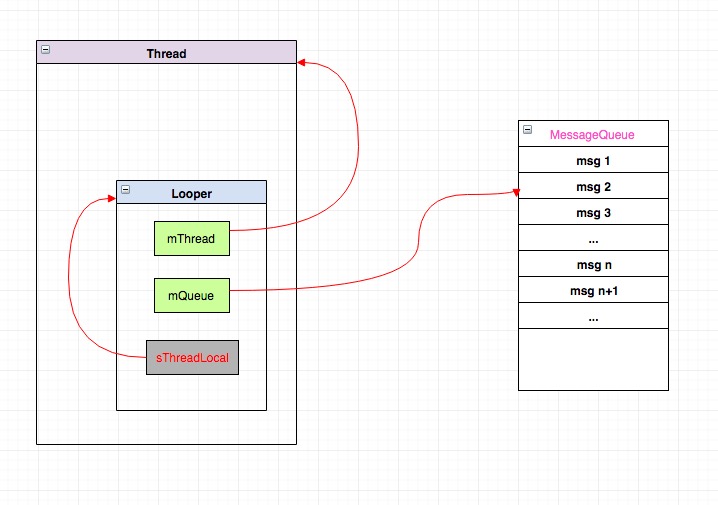Select the gray sThreadLocal box
Screen dimensions: 718x505
(192, 357)
